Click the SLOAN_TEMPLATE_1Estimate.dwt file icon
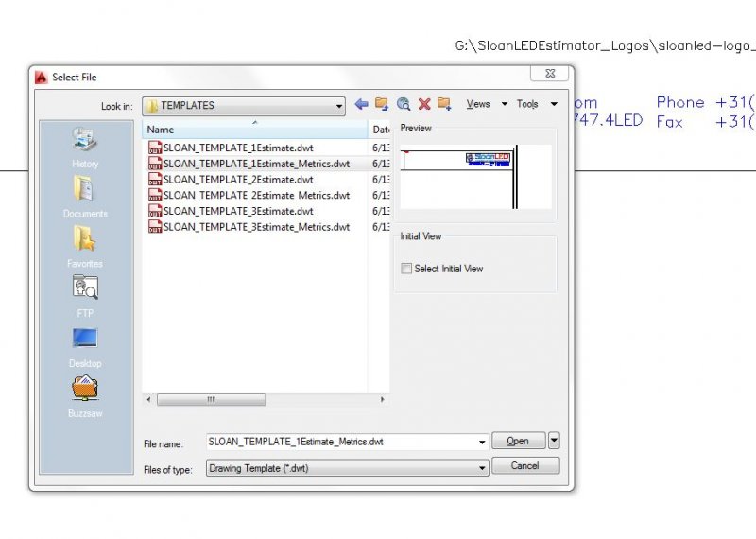The width and height of the screenshot is (756, 539). point(155,148)
